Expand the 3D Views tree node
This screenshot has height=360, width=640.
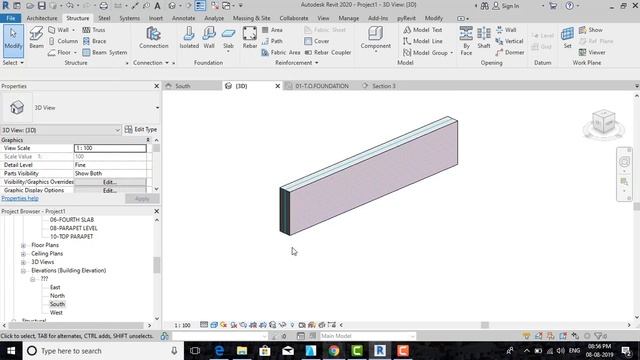pos(23,262)
